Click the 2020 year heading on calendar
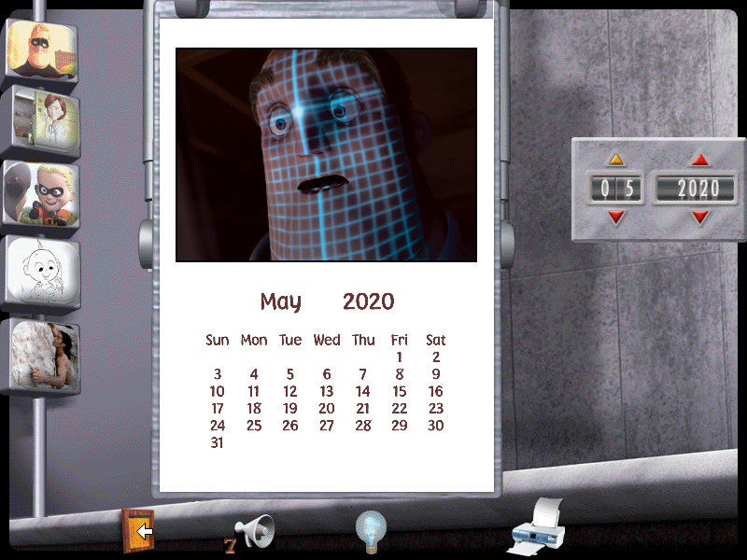The width and height of the screenshot is (747, 560). pos(368,301)
